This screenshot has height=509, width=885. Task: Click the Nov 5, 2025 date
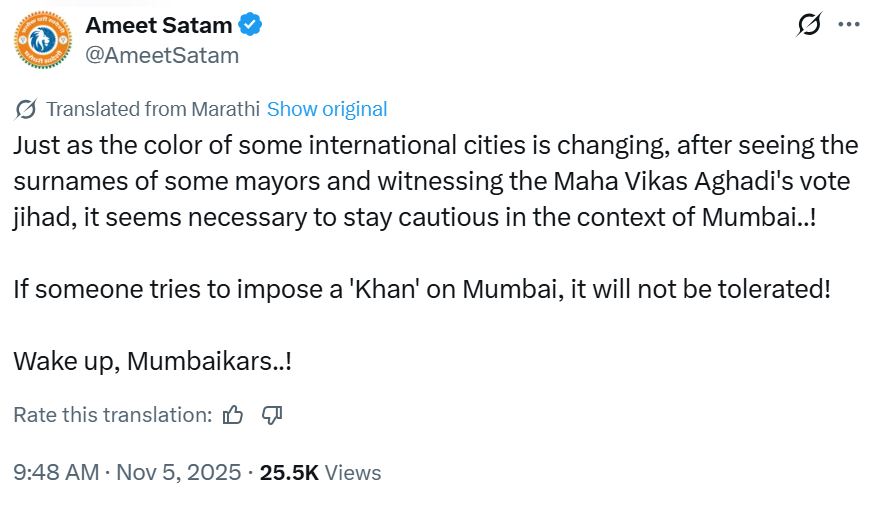pos(177,472)
